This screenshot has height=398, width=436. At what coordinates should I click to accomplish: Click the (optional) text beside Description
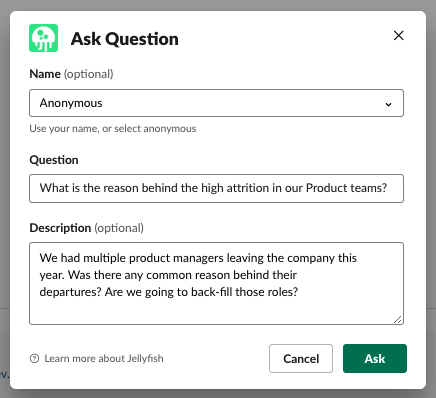[119, 228]
